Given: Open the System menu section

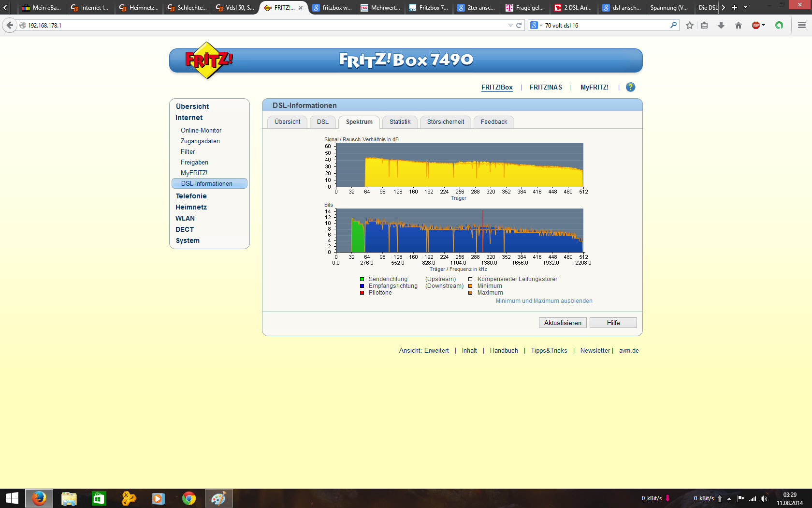Looking at the screenshot, I should point(188,240).
